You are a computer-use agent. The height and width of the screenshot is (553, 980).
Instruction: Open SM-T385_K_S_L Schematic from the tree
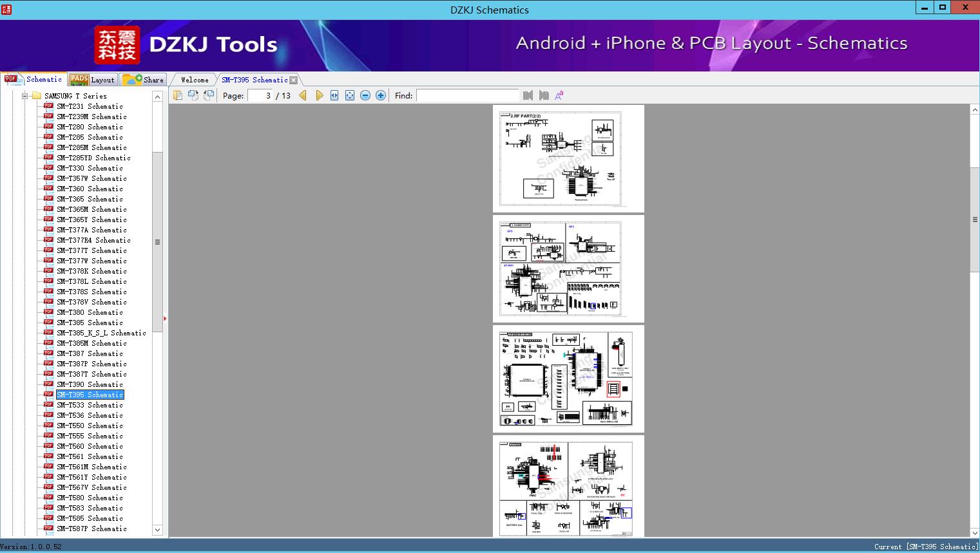pyautogui.click(x=101, y=333)
